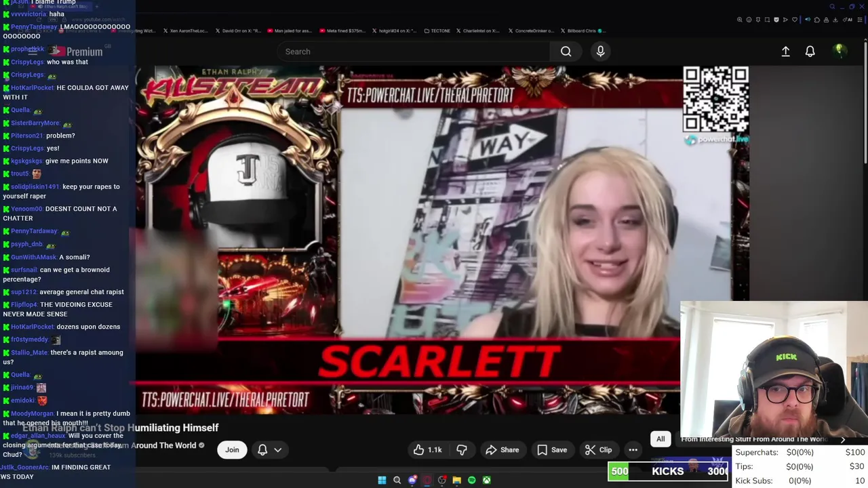Open the easy setup sliders icon
868x488 pixels.
tap(859, 20)
